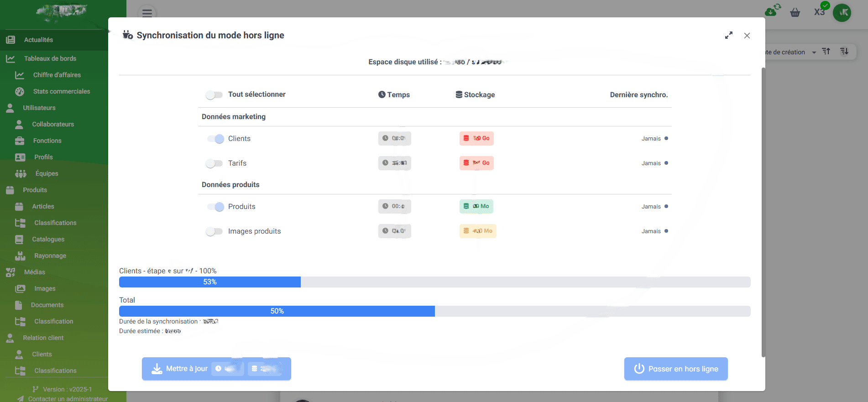Viewport: 868px width, 402px height.
Task: Open the date de création sort dropdown
Action: click(x=790, y=52)
